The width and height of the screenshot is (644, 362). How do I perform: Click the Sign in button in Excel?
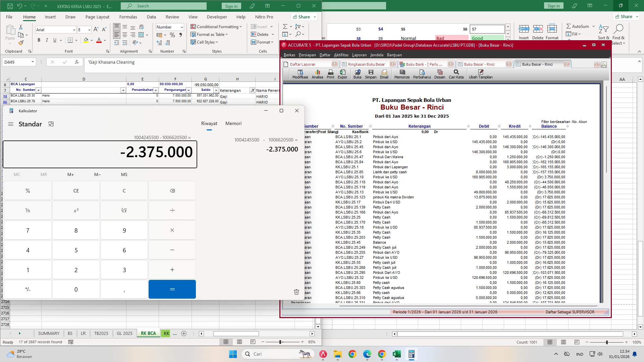(x=231, y=6)
